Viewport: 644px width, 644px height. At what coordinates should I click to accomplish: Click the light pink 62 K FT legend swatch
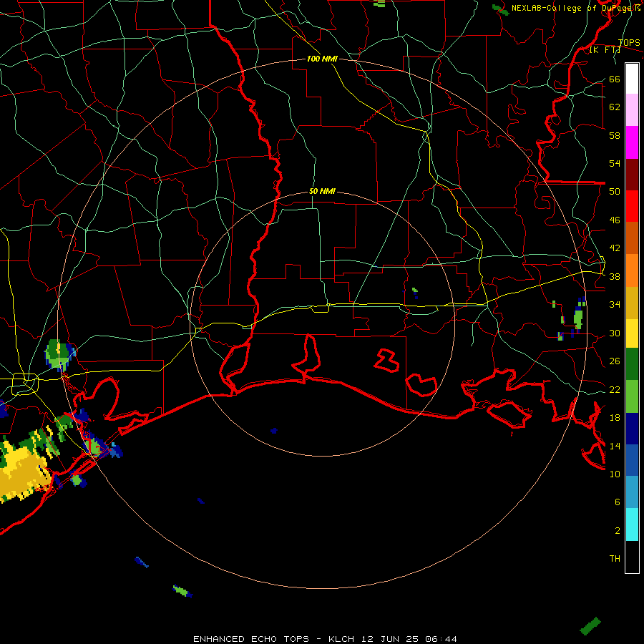(632, 110)
